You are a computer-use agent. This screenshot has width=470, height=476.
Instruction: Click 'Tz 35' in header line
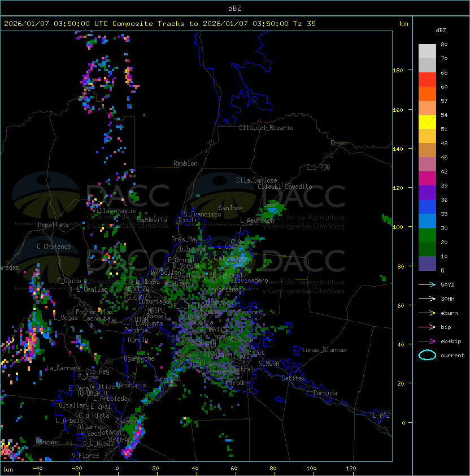pyautogui.click(x=304, y=23)
